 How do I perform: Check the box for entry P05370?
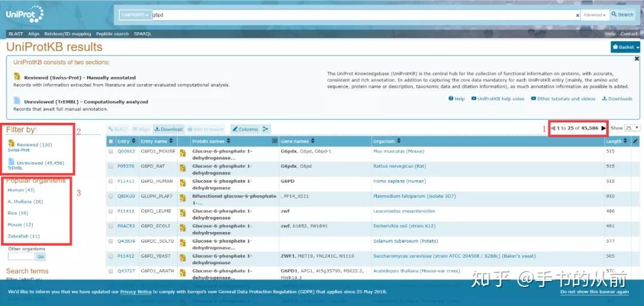coord(110,166)
